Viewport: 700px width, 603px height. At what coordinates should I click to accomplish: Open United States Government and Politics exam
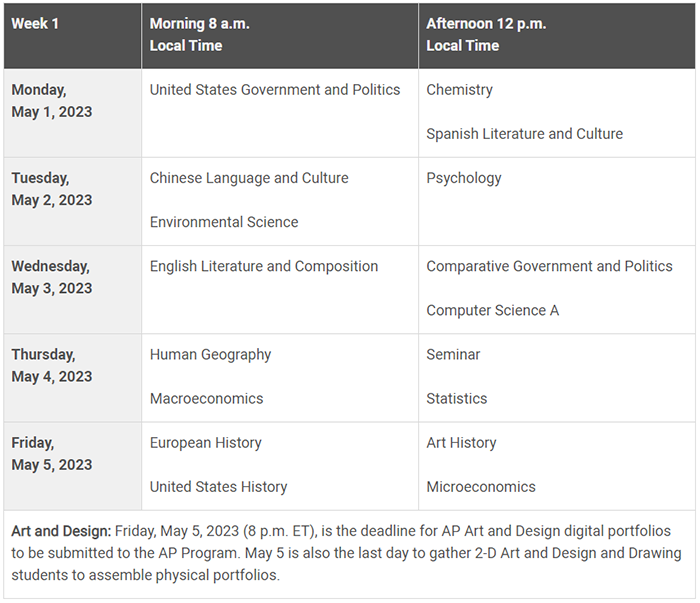275,90
